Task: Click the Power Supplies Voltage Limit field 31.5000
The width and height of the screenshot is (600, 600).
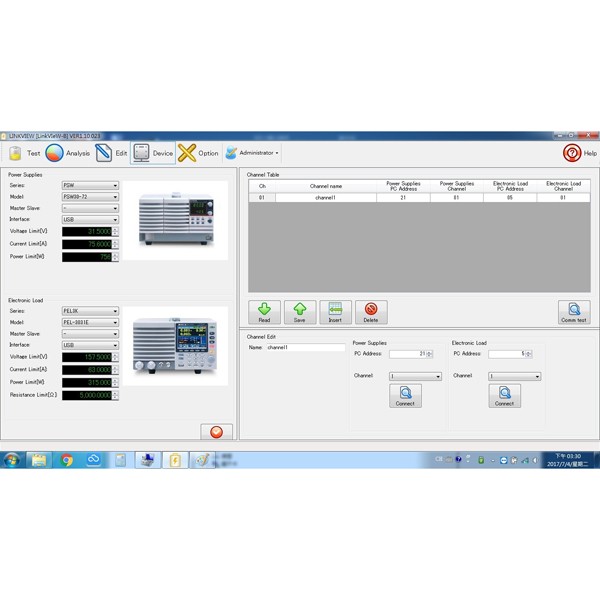Action: [87, 232]
